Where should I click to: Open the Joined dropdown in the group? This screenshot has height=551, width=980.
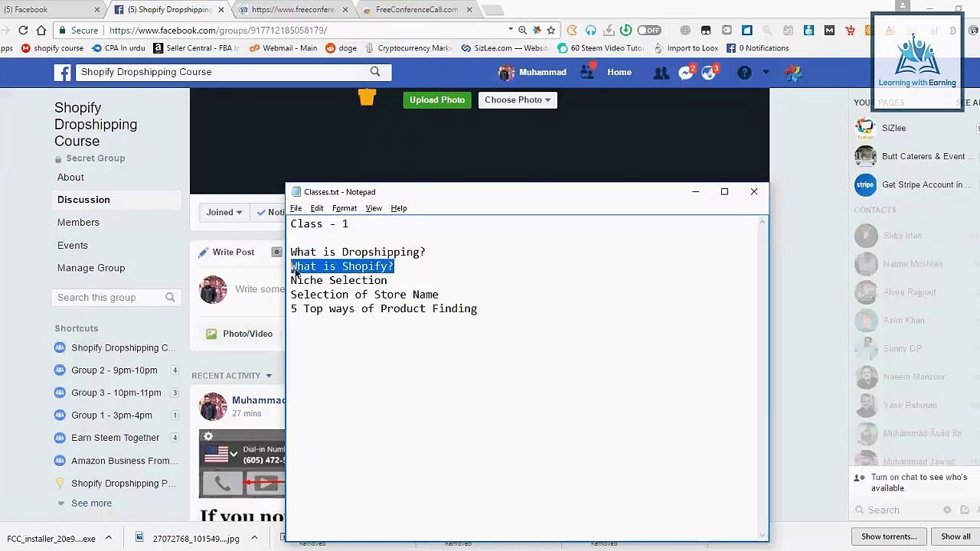pos(224,212)
